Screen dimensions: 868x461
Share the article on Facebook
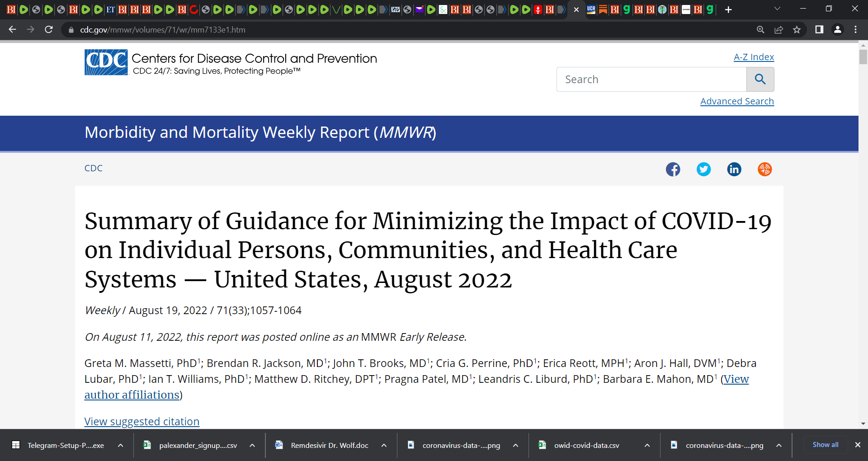(673, 169)
